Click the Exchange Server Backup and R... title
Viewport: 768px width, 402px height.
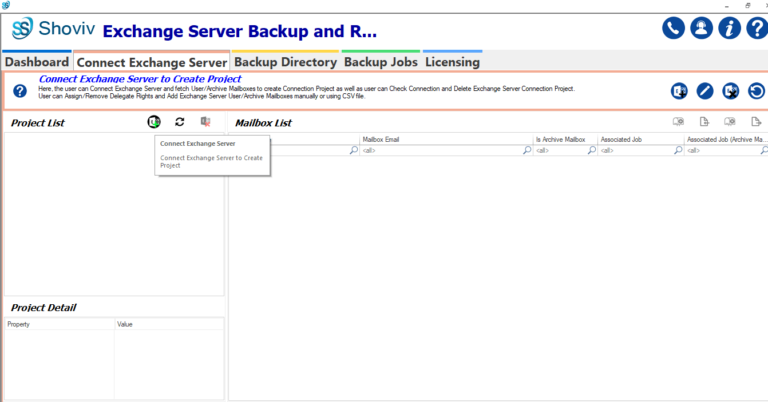pos(240,31)
